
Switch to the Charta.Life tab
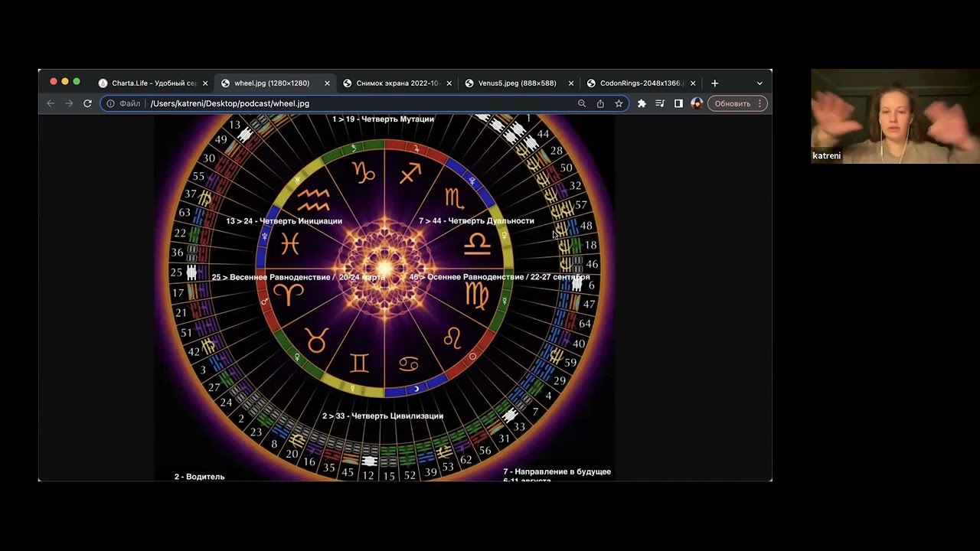(154, 83)
